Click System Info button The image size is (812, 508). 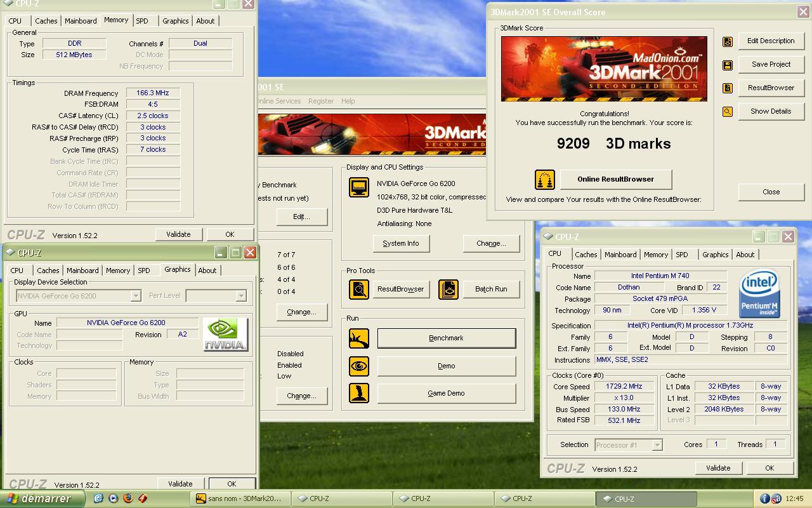(401, 244)
